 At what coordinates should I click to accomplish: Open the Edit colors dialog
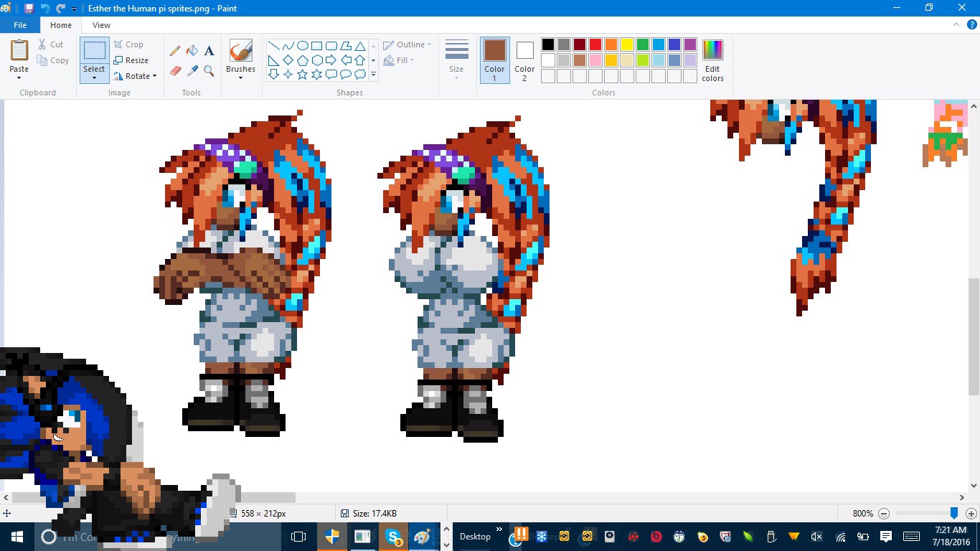pyautogui.click(x=712, y=60)
